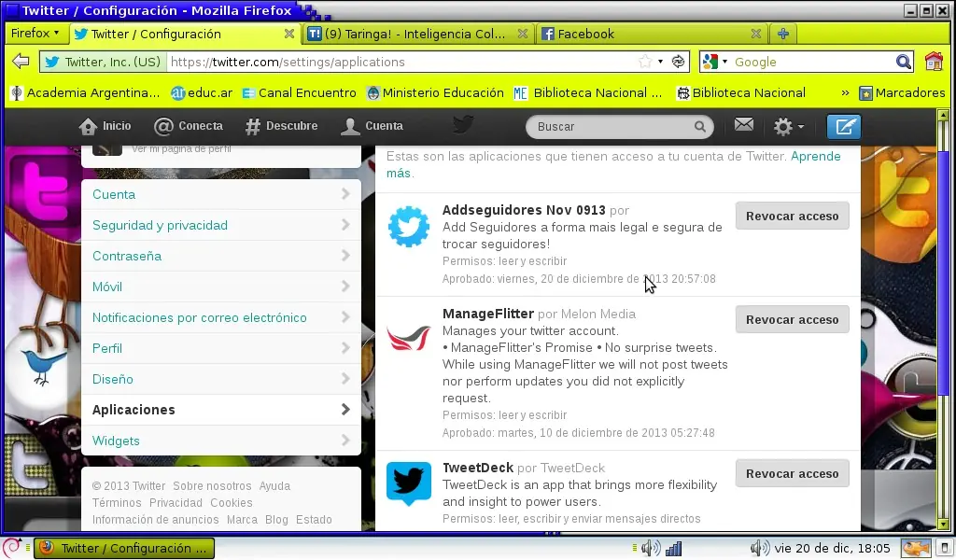
Task: Open the Twitter settings gear menu
Action: pyautogui.click(x=788, y=126)
